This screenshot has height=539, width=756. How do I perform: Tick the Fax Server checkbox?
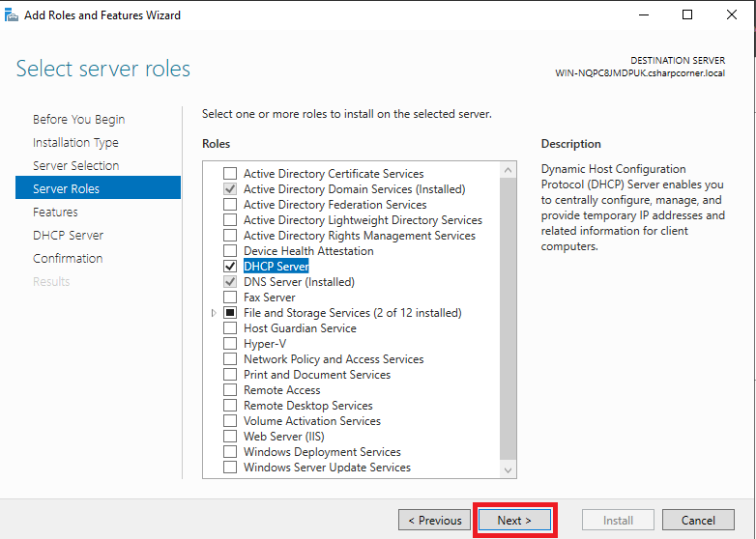pos(230,298)
